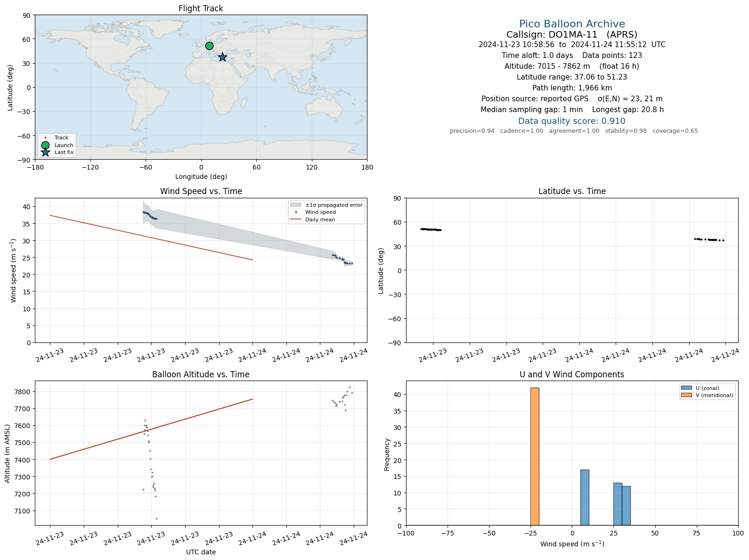
Task: Click the 'Flight Track' plot title
Action: coord(201,8)
